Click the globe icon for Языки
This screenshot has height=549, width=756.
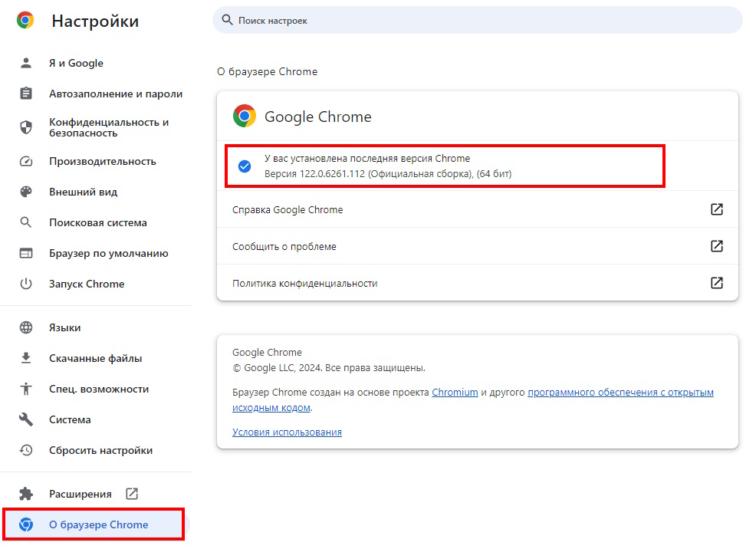pyautogui.click(x=26, y=327)
